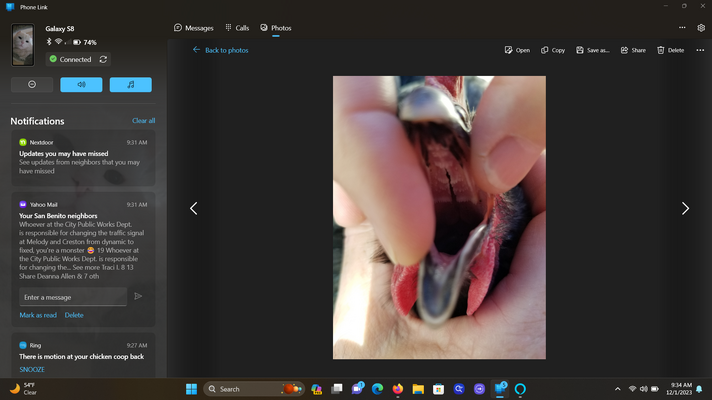This screenshot has width=712, height=400.
Task: Clear all notifications
Action: pyautogui.click(x=143, y=120)
